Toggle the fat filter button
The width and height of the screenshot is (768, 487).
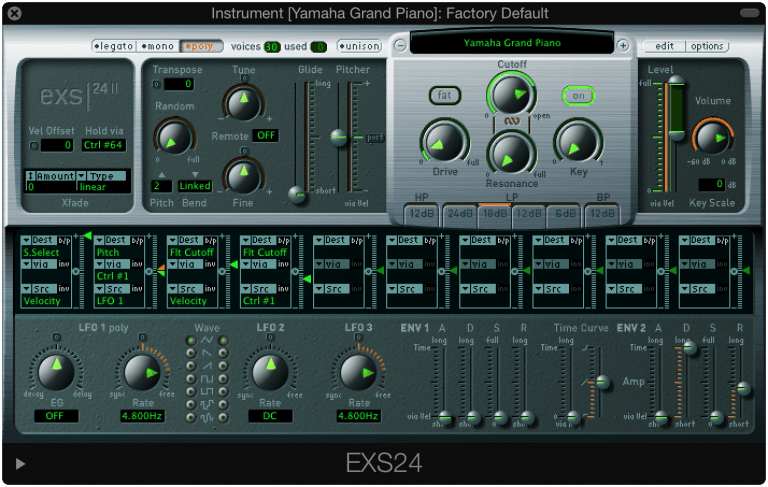(x=444, y=95)
